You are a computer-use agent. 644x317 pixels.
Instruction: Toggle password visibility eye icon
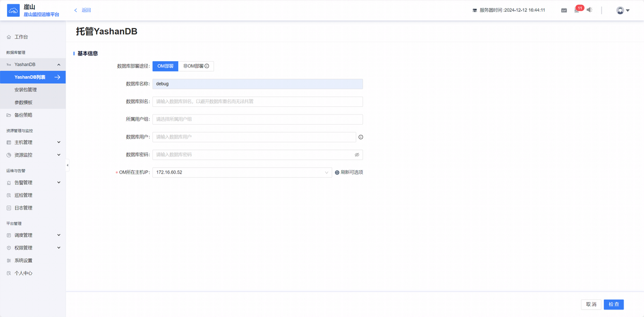(x=357, y=155)
